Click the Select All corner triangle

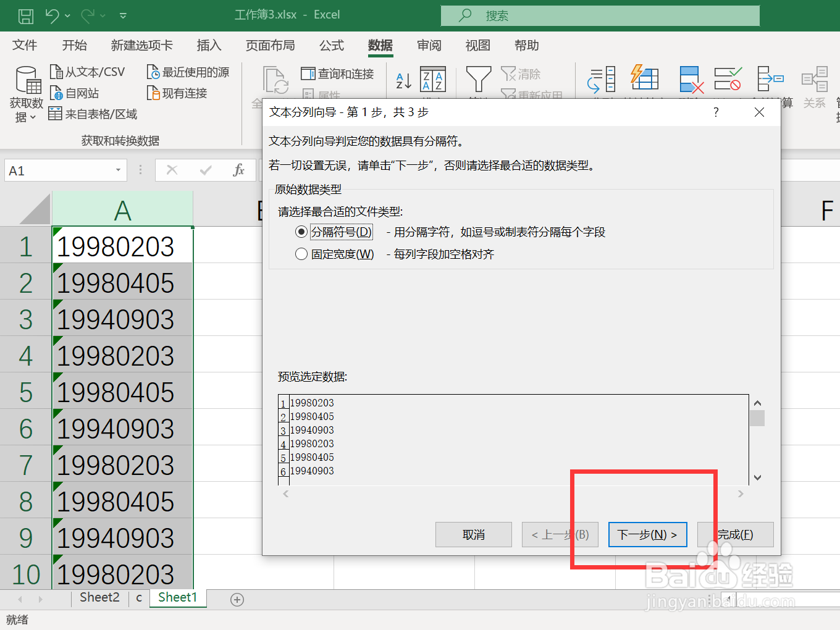coord(35,210)
